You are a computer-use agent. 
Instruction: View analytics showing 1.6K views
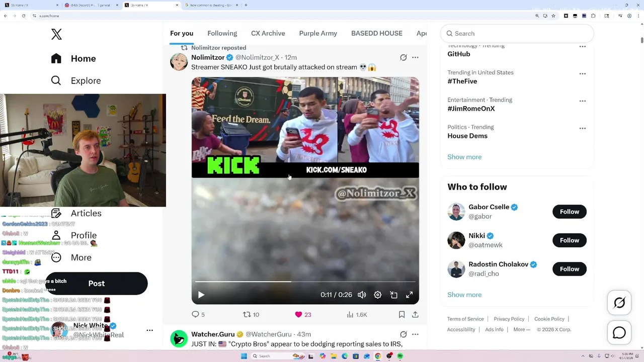(x=357, y=314)
